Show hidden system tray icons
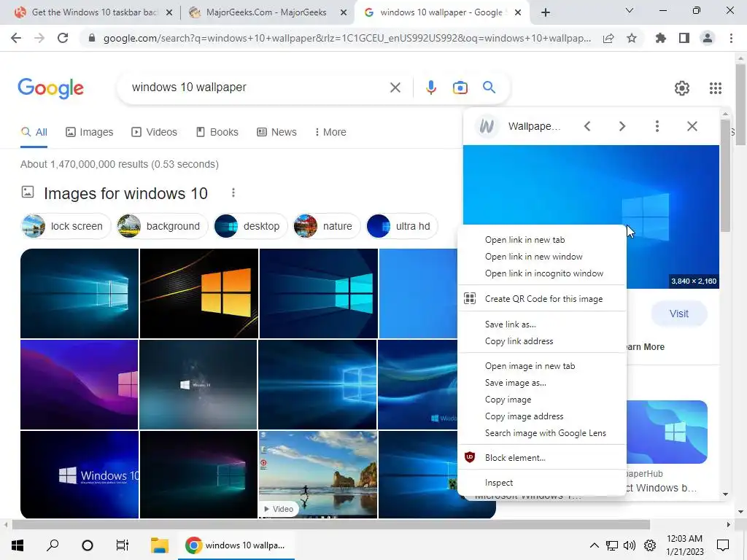Screen dimensions: 747x560 point(594,545)
